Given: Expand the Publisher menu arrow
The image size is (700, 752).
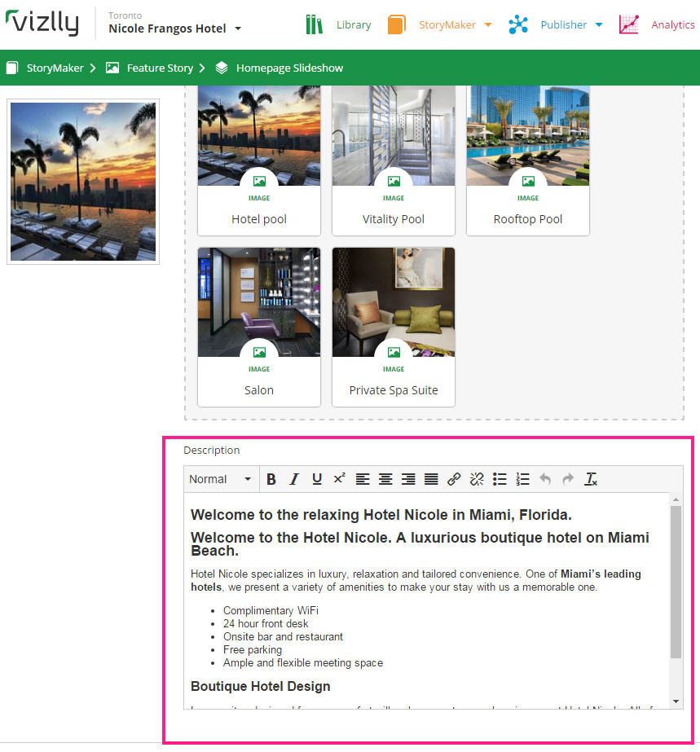Looking at the screenshot, I should pyautogui.click(x=599, y=25).
